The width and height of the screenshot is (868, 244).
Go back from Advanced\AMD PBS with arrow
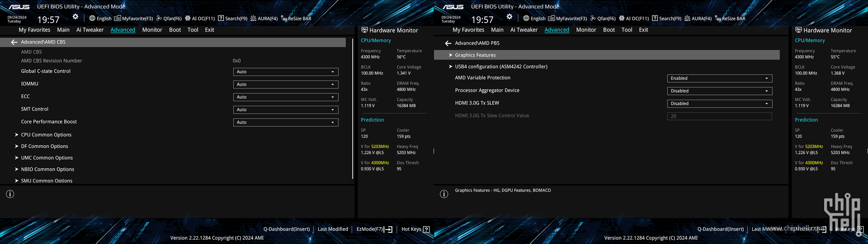[448, 43]
